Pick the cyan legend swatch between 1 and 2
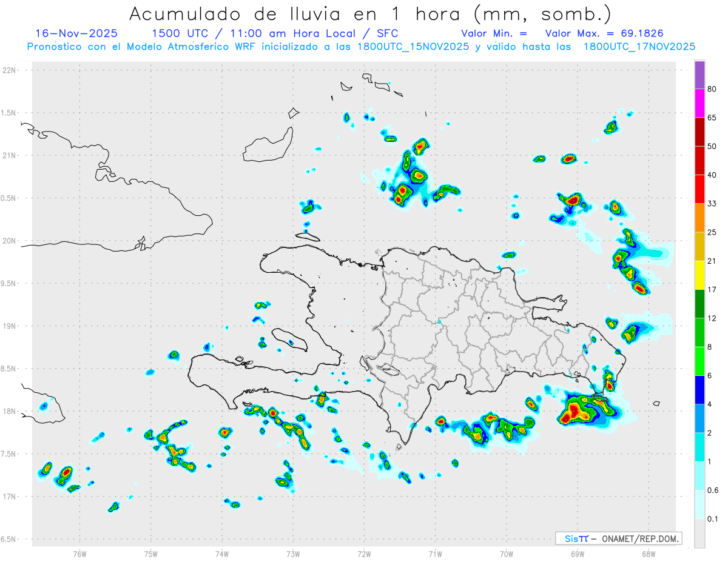The width and height of the screenshot is (728, 562). coord(699,447)
